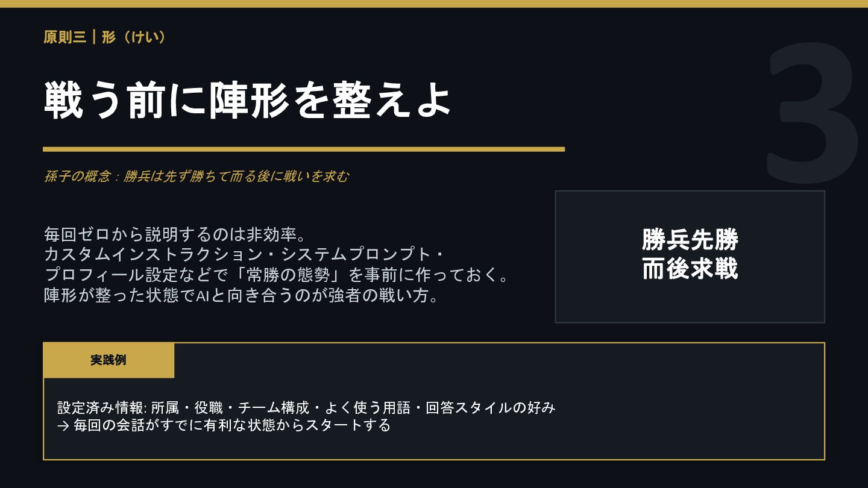Select the line 設定済み情報: 所属・役職
This screenshot has height=488, width=868.
pos(306,408)
